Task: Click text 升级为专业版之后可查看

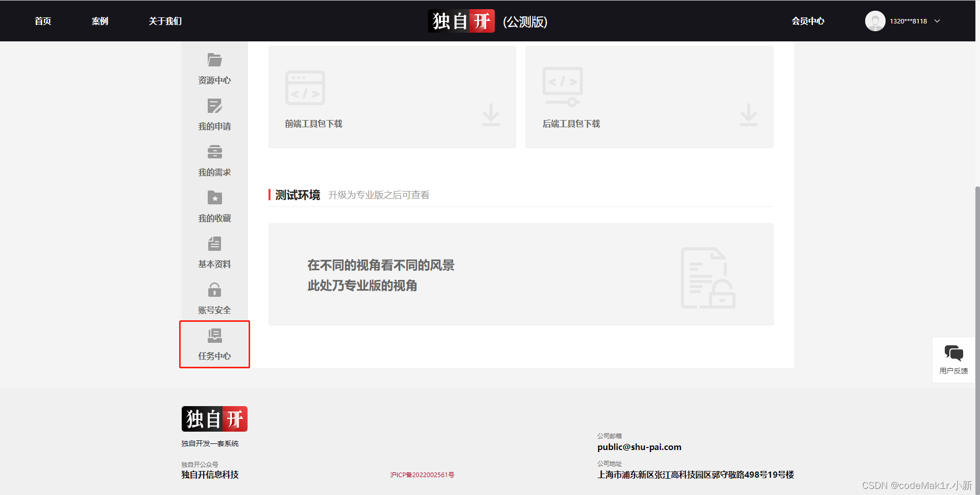Action: (379, 195)
